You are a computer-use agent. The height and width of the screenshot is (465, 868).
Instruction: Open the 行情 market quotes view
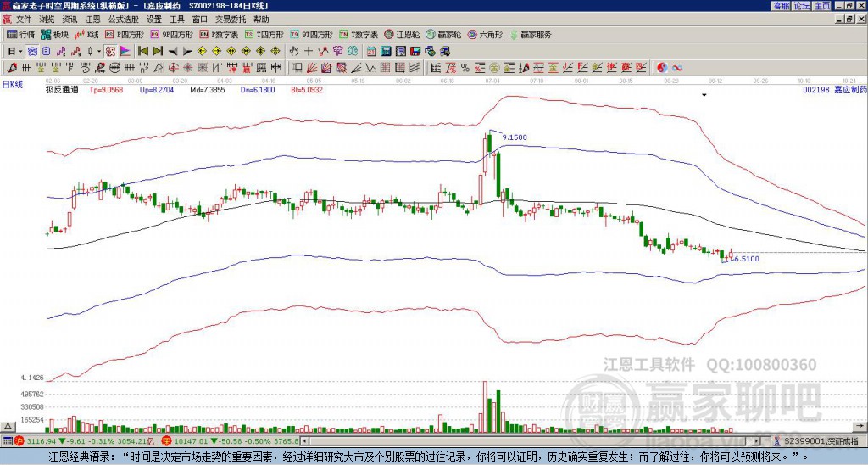(x=21, y=34)
